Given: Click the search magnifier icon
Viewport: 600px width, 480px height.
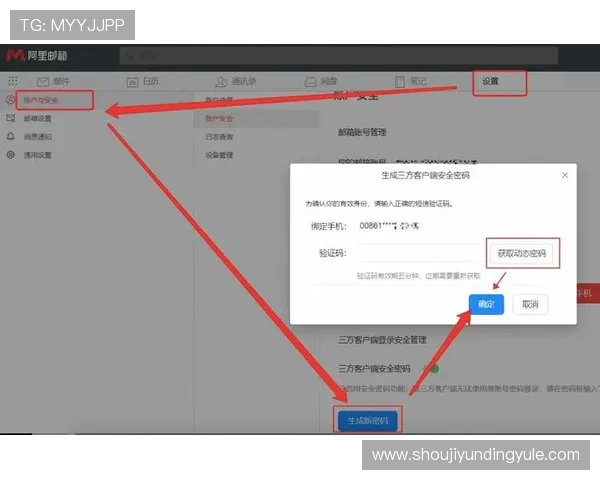Looking at the screenshot, I should click(130, 56).
